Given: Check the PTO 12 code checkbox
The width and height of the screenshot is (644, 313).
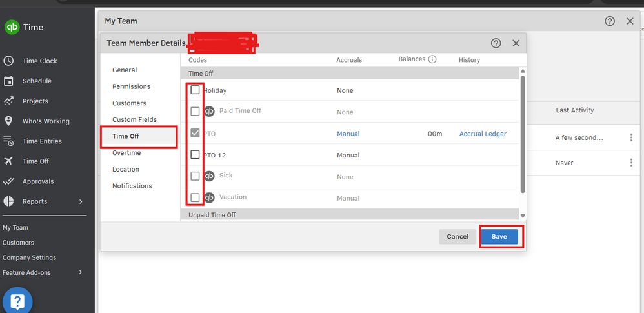Looking at the screenshot, I should [195, 154].
